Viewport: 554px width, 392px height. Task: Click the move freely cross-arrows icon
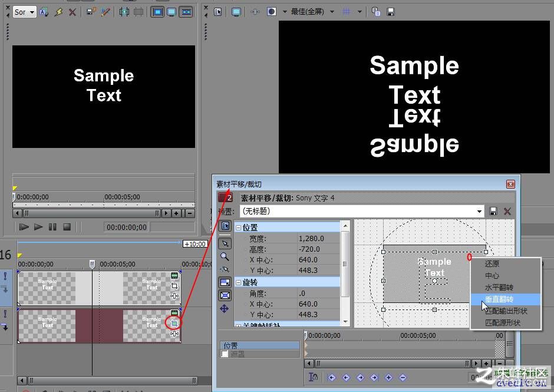coord(225,309)
